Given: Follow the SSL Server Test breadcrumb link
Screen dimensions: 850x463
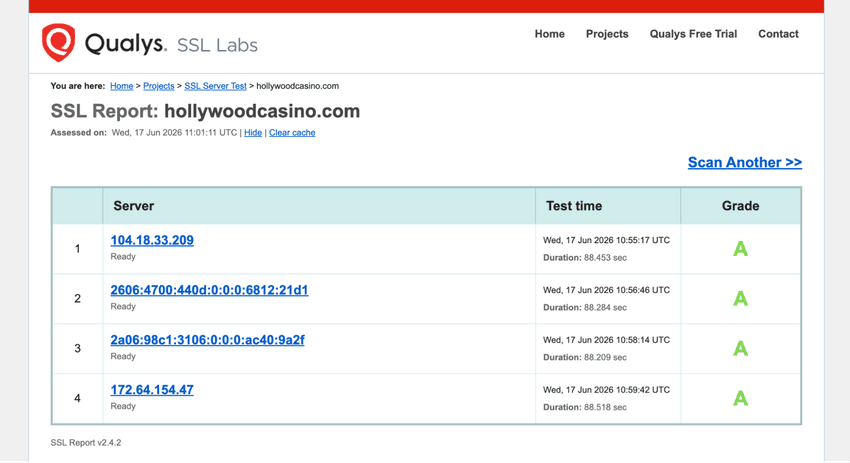Looking at the screenshot, I should (x=215, y=86).
